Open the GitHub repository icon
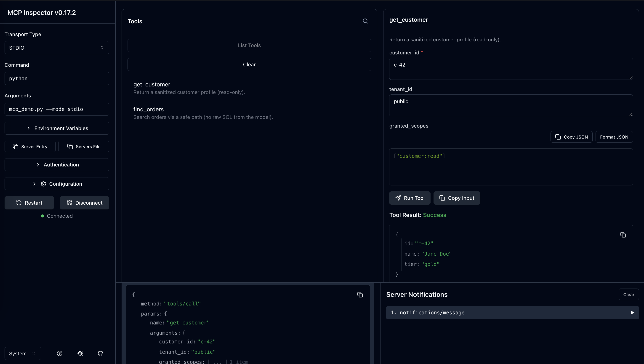 tap(100, 353)
